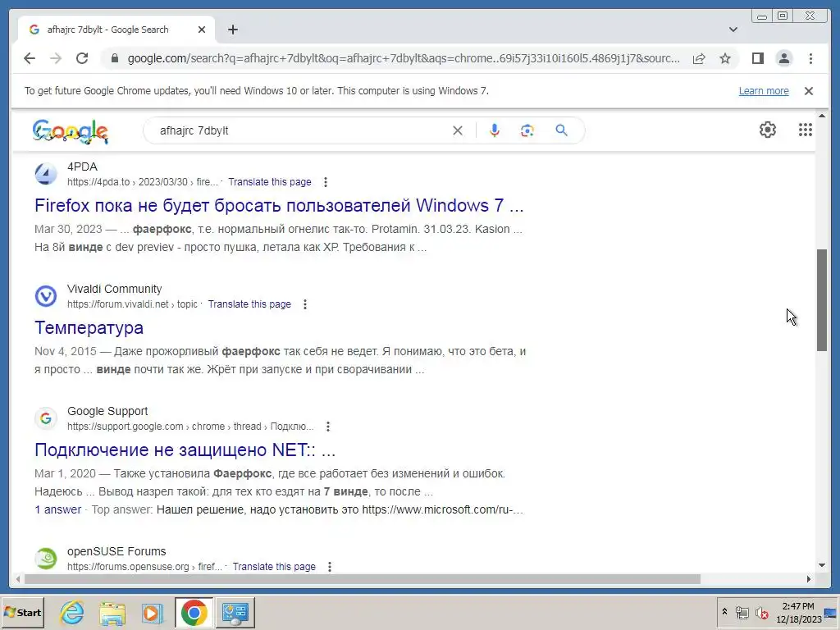Launch Internet Explorer from the taskbar
Screen dimensions: 840x630
pos(72,612)
